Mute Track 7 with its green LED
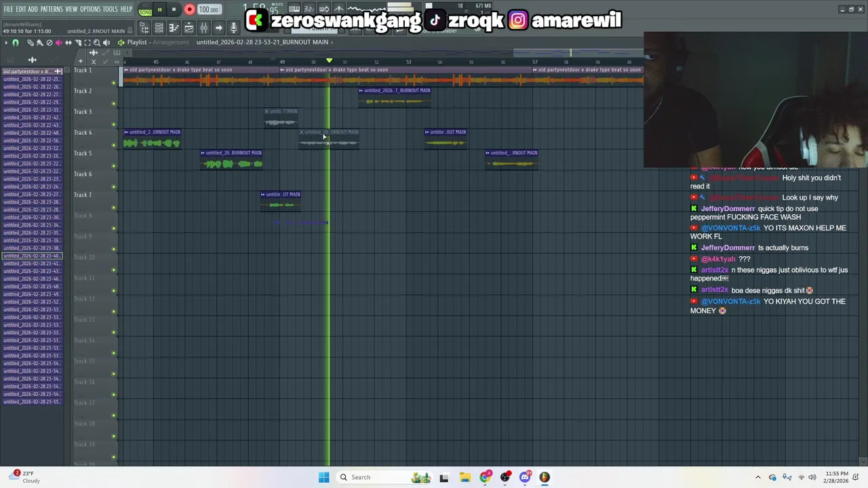The height and width of the screenshot is (488, 868). [114, 208]
